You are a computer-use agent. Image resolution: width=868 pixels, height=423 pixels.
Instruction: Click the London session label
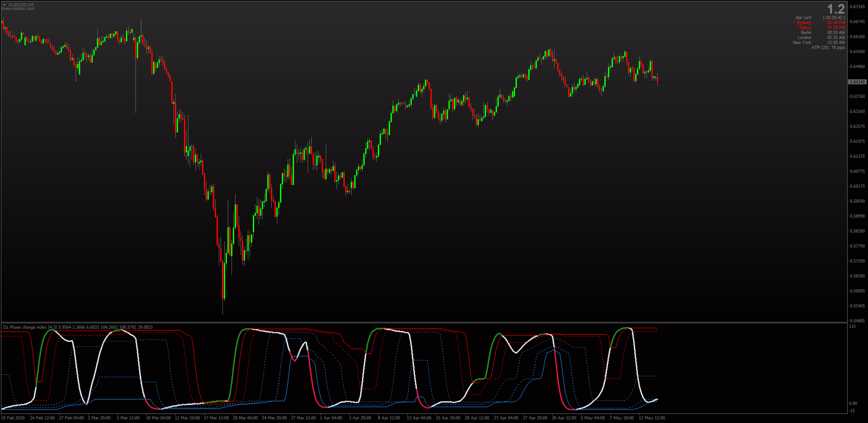tap(805, 38)
